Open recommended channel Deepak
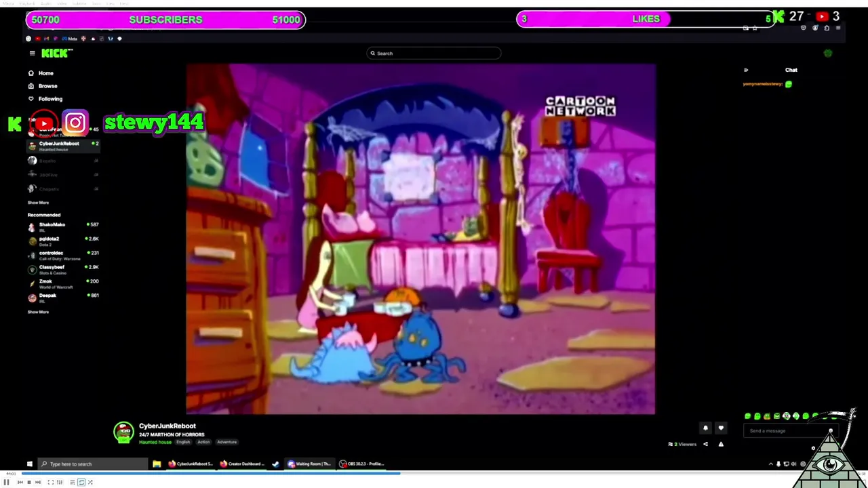 pyautogui.click(x=63, y=298)
